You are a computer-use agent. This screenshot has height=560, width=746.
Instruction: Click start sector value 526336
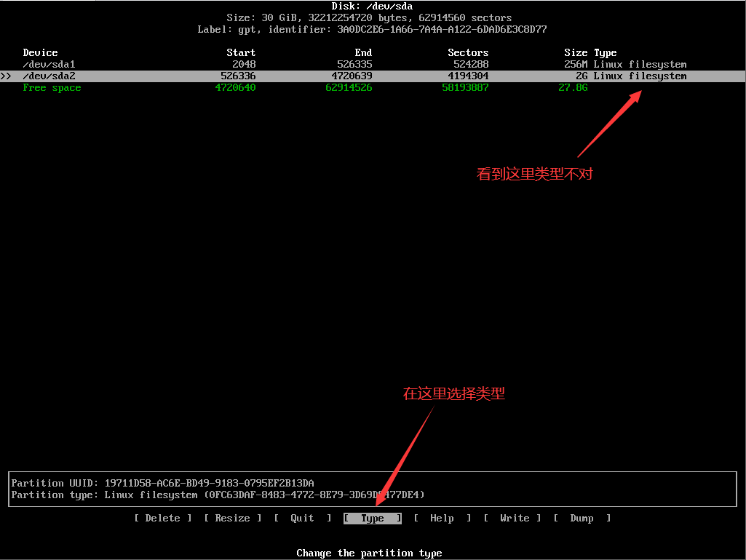pos(239,76)
